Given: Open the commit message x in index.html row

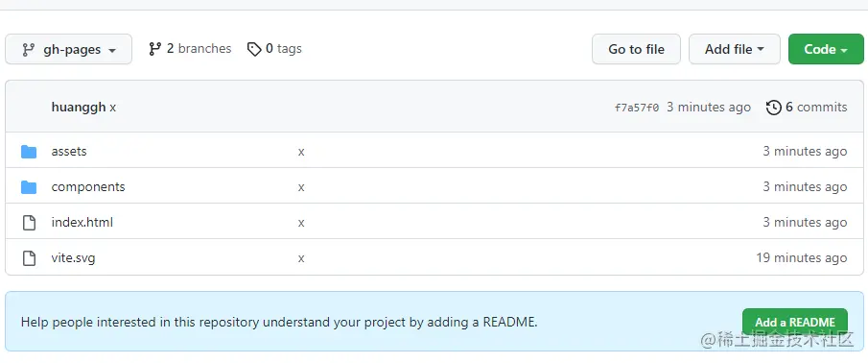Looking at the screenshot, I should [301, 223].
